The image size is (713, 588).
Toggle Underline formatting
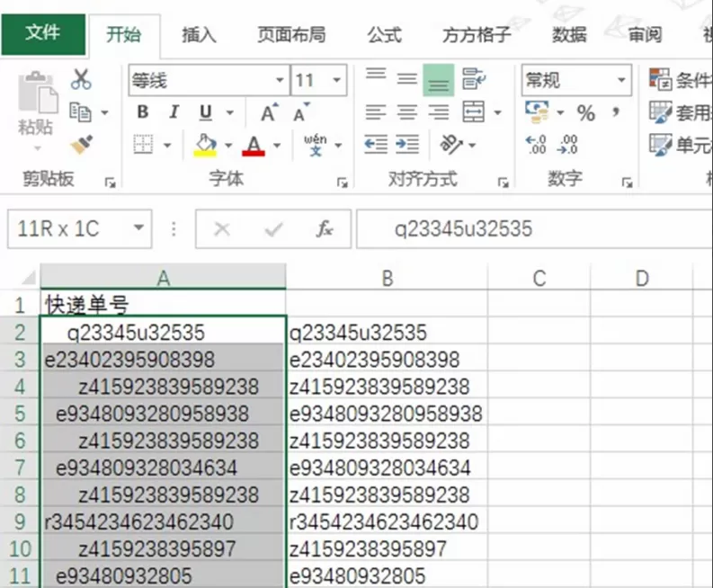pos(206,112)
